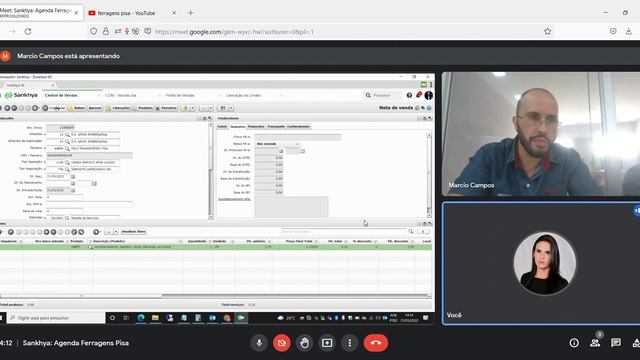Reload the Meet page
640x360 pixels.
28,31
